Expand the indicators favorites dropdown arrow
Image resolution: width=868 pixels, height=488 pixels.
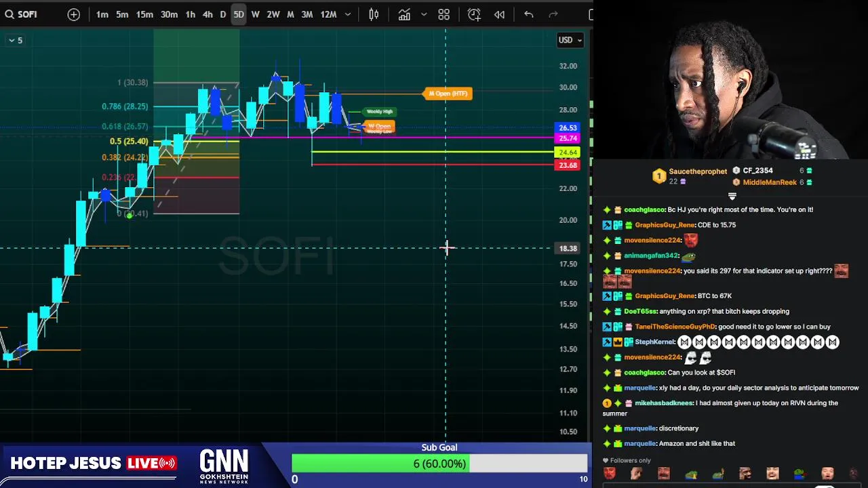pos(424,14)
